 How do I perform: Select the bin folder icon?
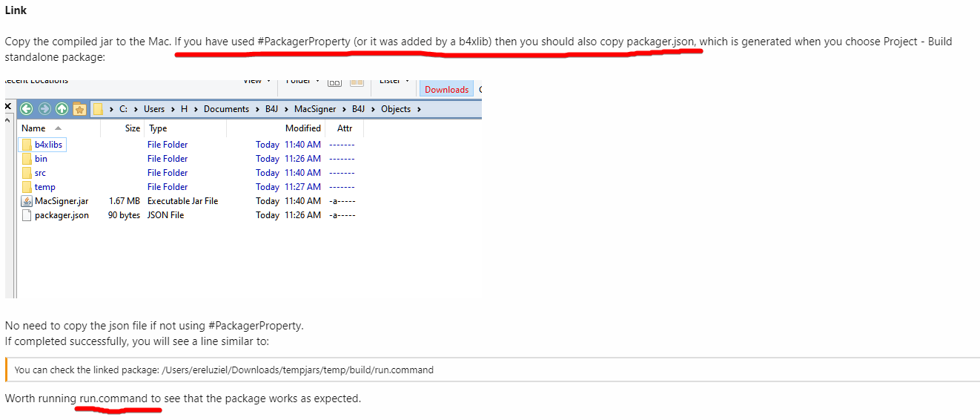27,159
